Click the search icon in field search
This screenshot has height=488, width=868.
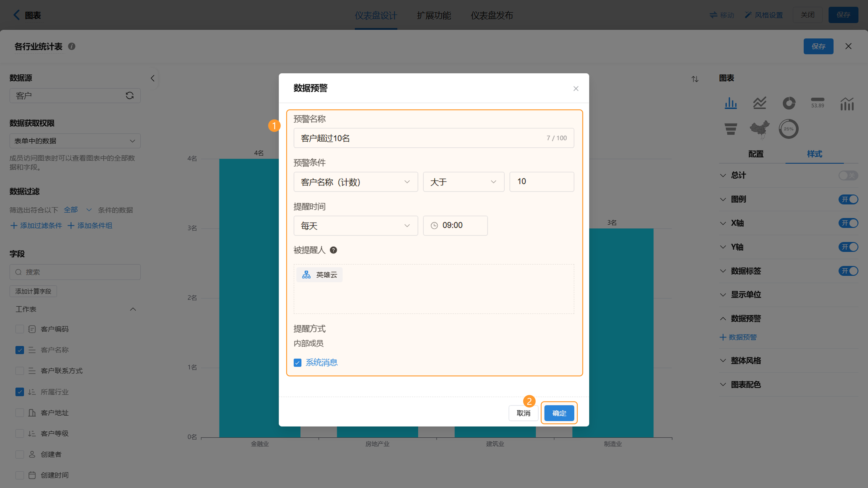click(19, 272)
